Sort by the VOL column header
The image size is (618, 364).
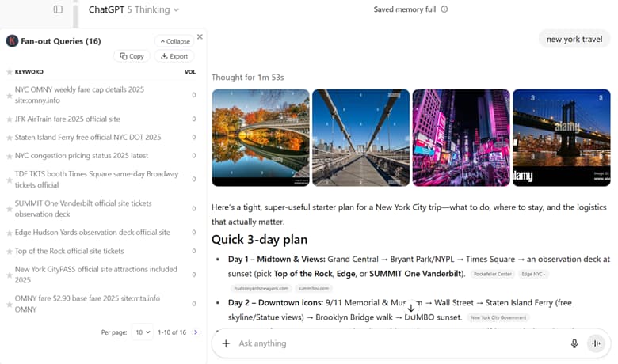point(190,72)
